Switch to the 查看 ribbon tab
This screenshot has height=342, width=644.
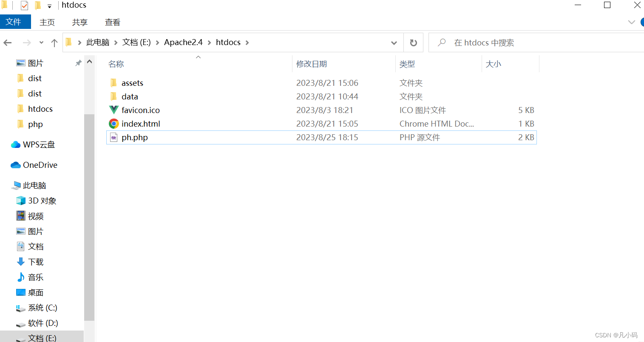point(112,22)
